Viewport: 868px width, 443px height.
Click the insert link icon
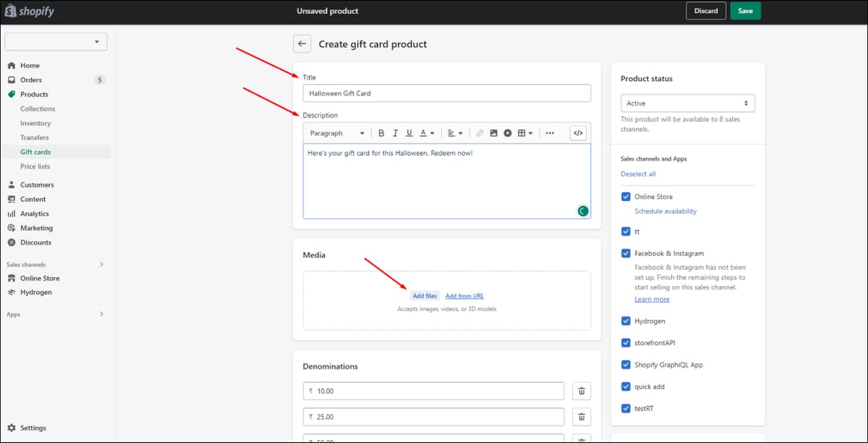pos(480,133)
